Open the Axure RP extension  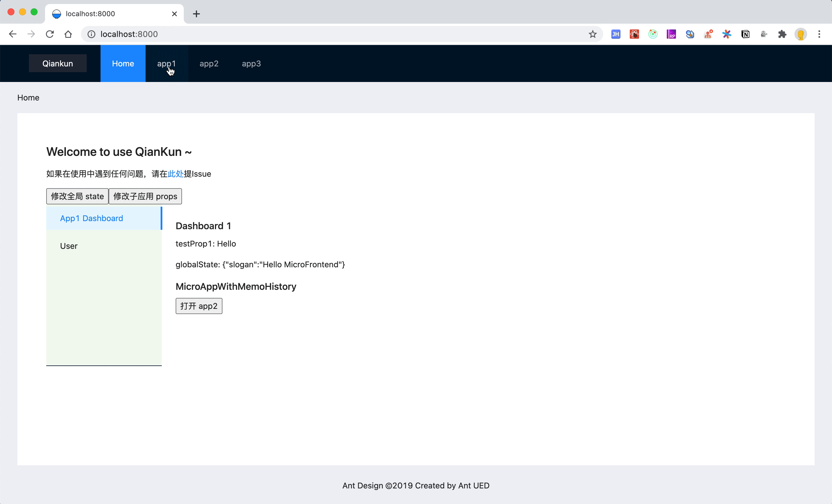click(671, 34)
